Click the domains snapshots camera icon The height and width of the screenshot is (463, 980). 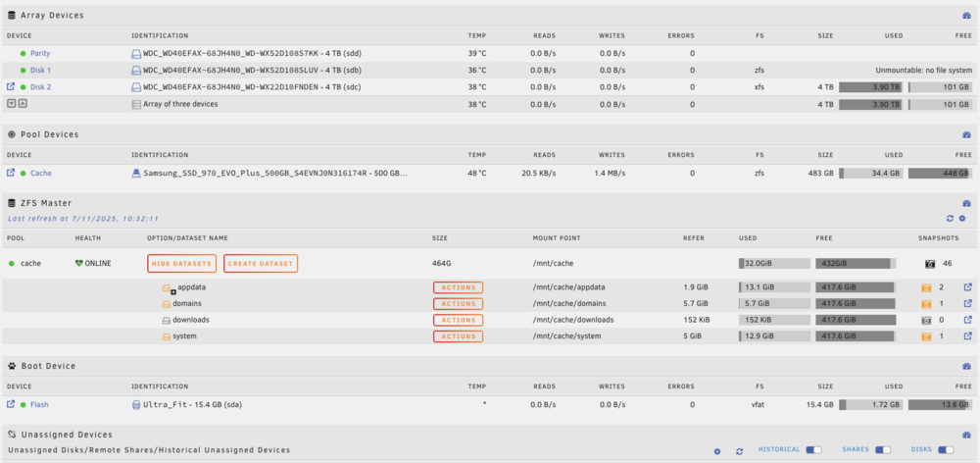926,304
